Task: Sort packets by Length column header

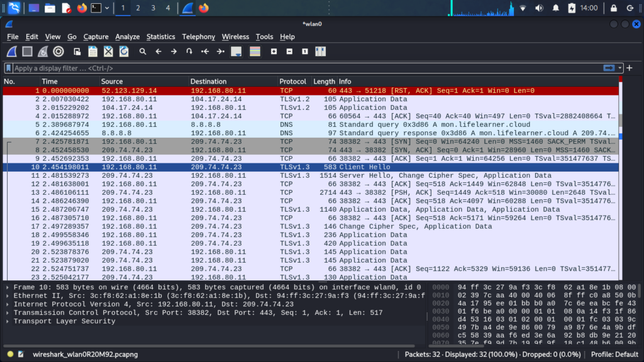Action: point(324,81)
